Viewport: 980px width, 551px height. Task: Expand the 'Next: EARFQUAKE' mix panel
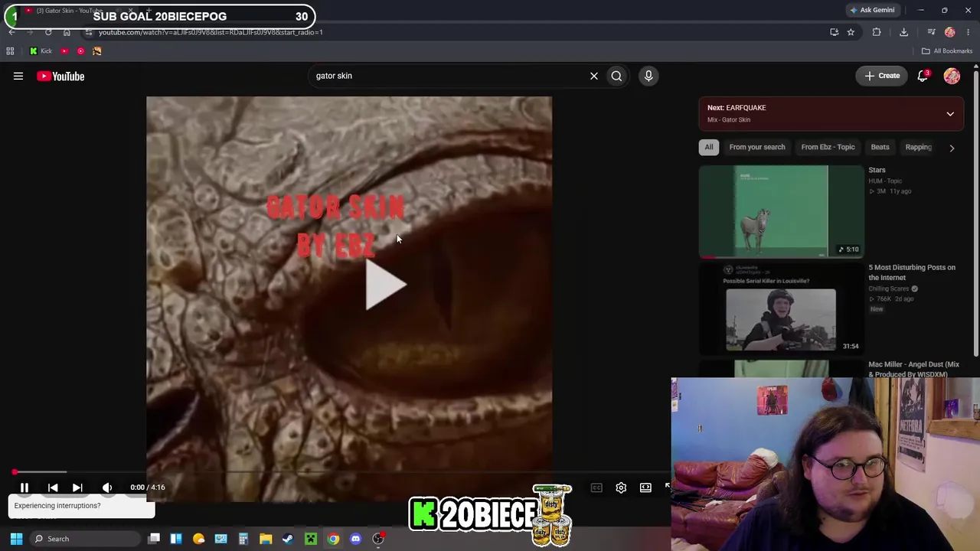click(x=831, y=113)
